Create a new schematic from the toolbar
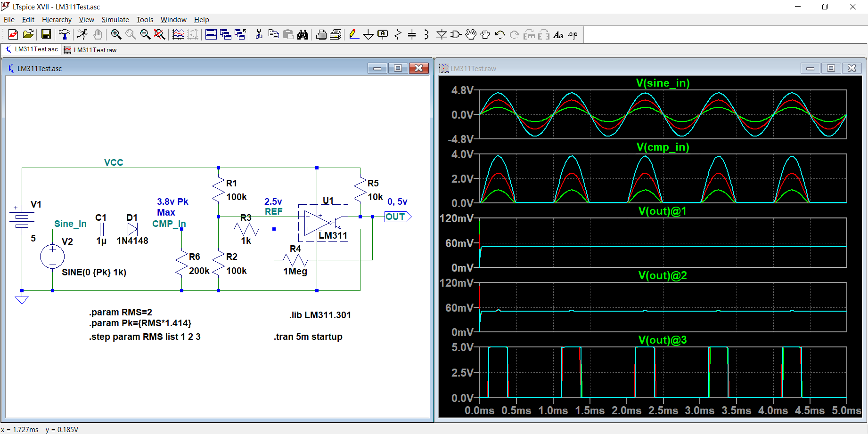Viewport: 868px width, 434px height. pyautogui.click(x=13, y=34)
